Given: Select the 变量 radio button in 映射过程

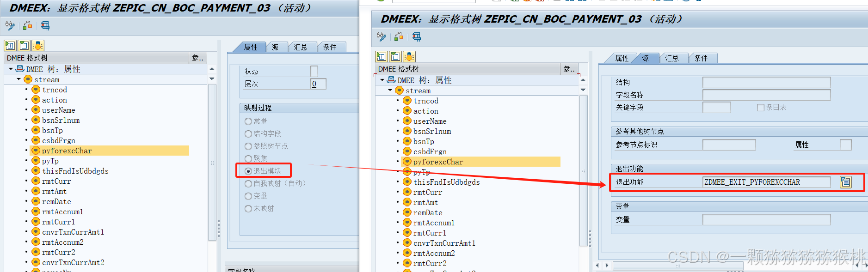Looking at the screenshot, I should coord(248,196).
